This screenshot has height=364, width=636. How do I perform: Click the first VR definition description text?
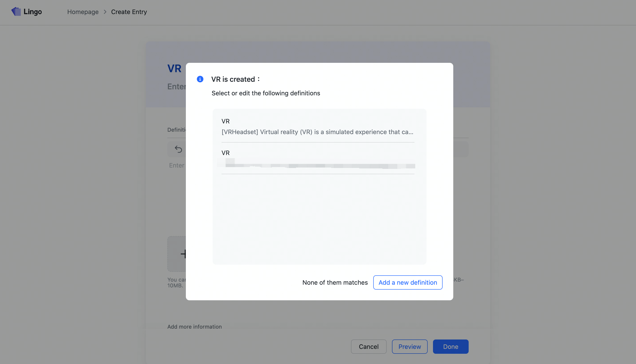pos(317,132)
